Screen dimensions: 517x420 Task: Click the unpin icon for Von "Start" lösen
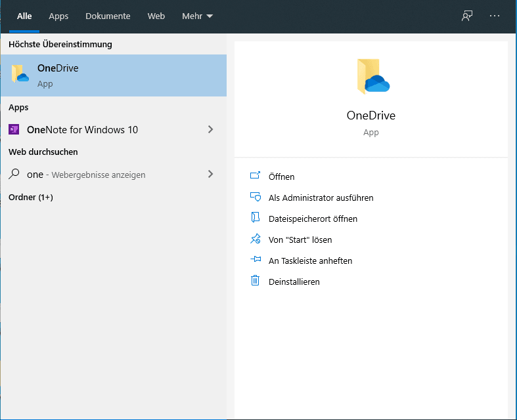(256, 239)
